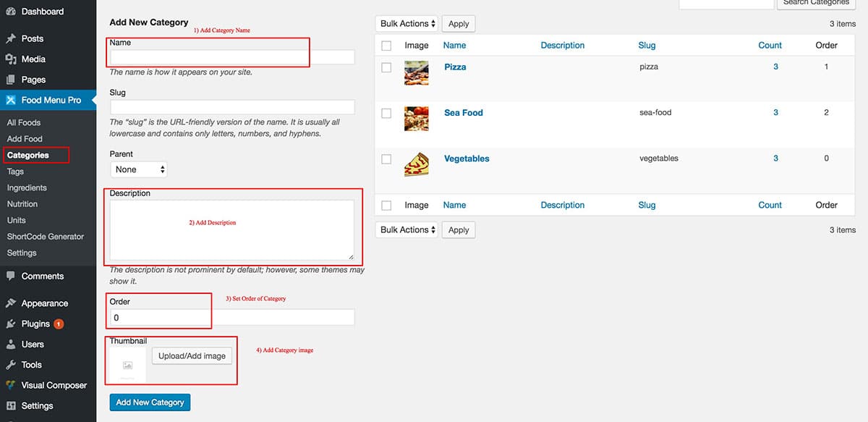The height and width of the screenshot is (422, 868).
Task: Open Media library icon in sidebar
Action: pyautogui.click(x=11, y=59)
